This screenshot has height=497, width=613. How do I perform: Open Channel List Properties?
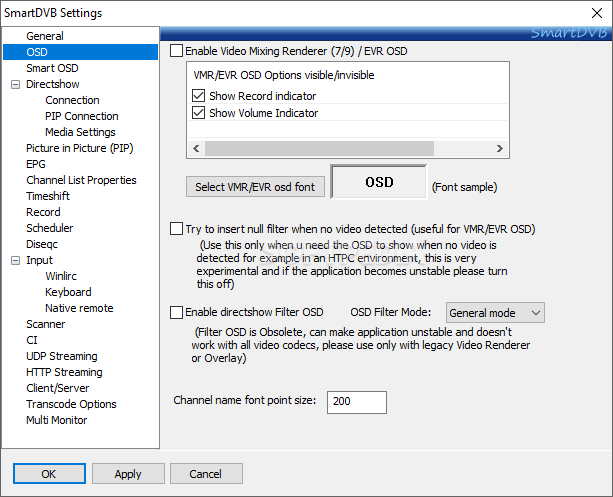click(x=81, y=180)
